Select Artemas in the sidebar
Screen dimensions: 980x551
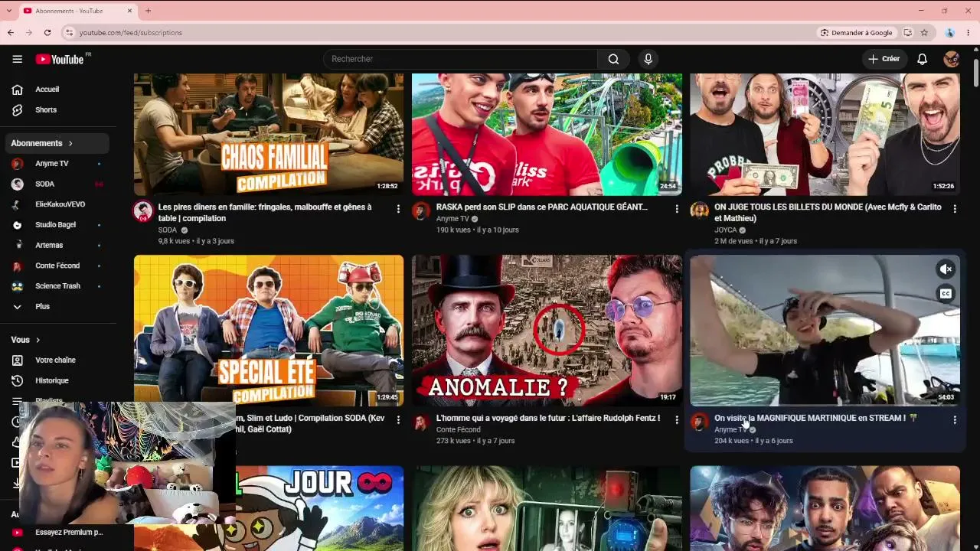[x=57, y=245]
